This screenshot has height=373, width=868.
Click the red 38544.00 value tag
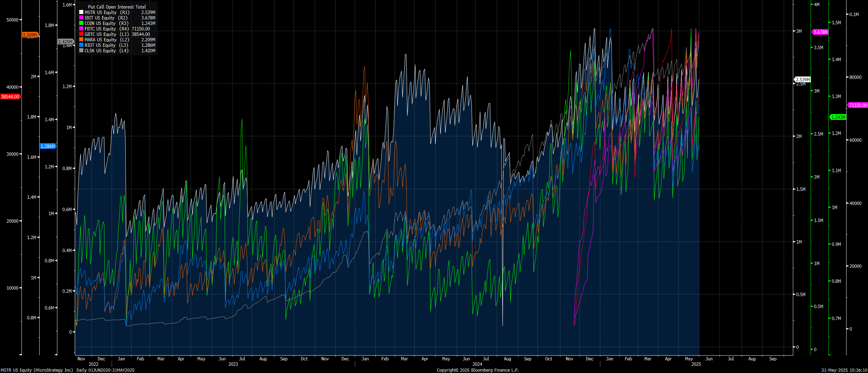coord(10,97)
